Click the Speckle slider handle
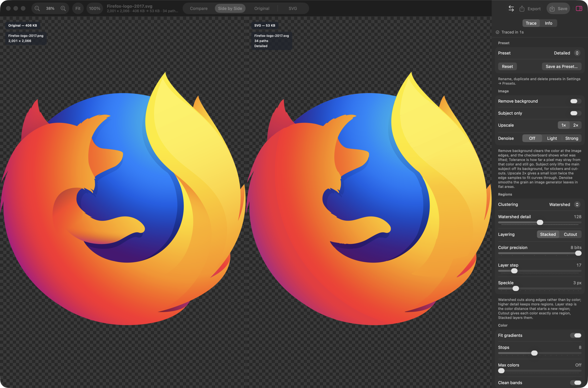This screenshot has width=588, height=388. [516, 289]
